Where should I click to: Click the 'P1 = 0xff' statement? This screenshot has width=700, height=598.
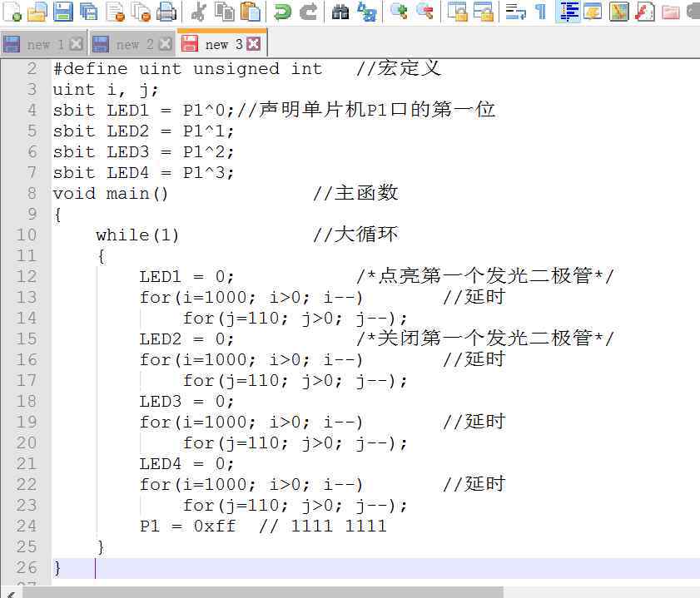(x=187, y=526)
